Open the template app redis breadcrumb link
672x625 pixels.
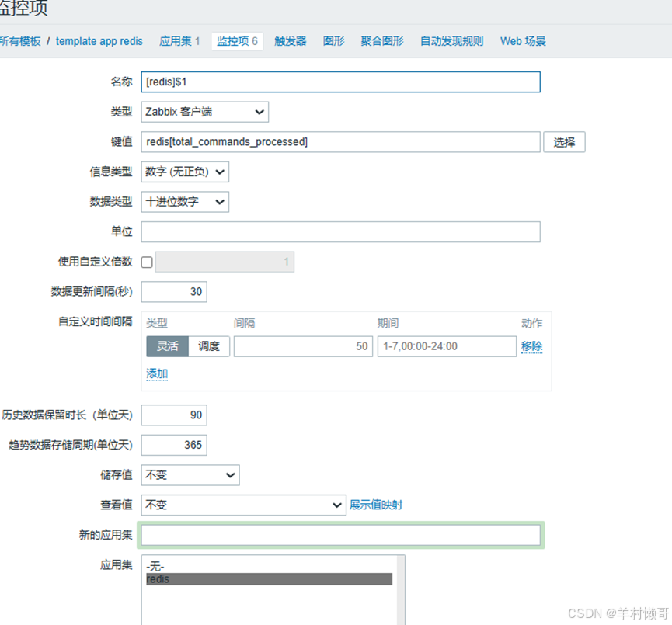click(x=99, y=41)
